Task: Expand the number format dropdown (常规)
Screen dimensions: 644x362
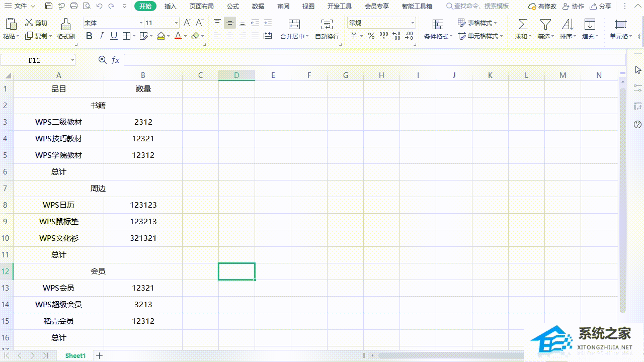Action: pos(413,23)
